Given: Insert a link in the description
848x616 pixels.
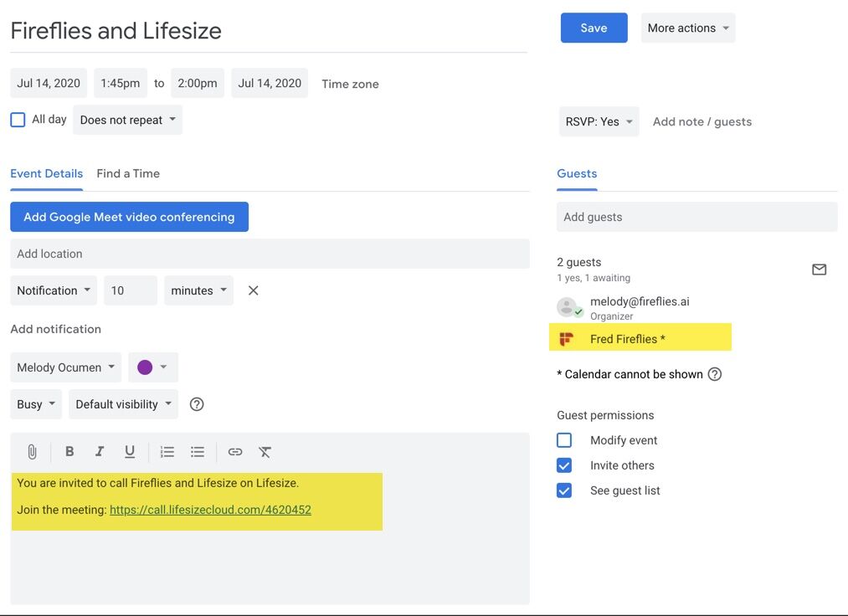Looking at the screenshot, I should [234, 452].
